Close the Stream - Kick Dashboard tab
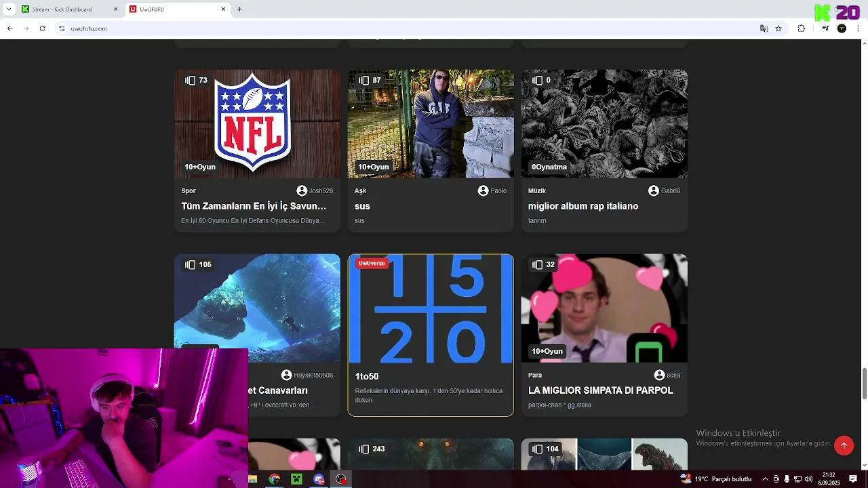868x488 pixels. coord(115,9)
